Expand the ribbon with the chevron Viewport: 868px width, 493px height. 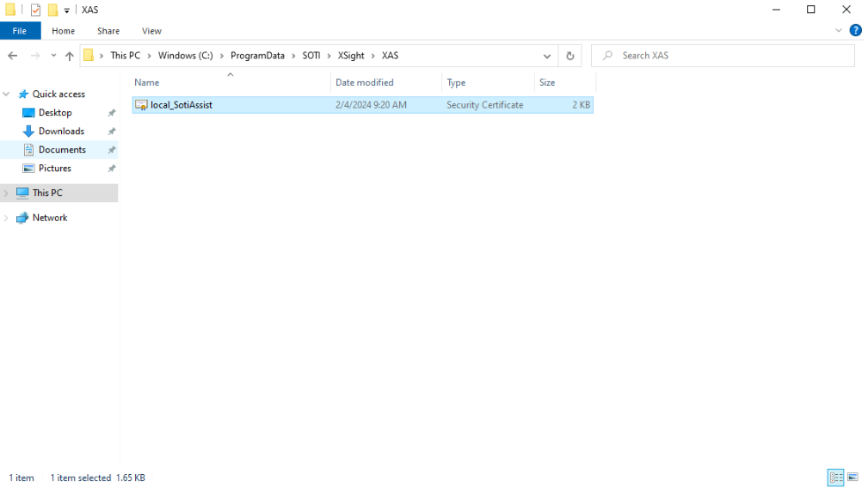838,30
